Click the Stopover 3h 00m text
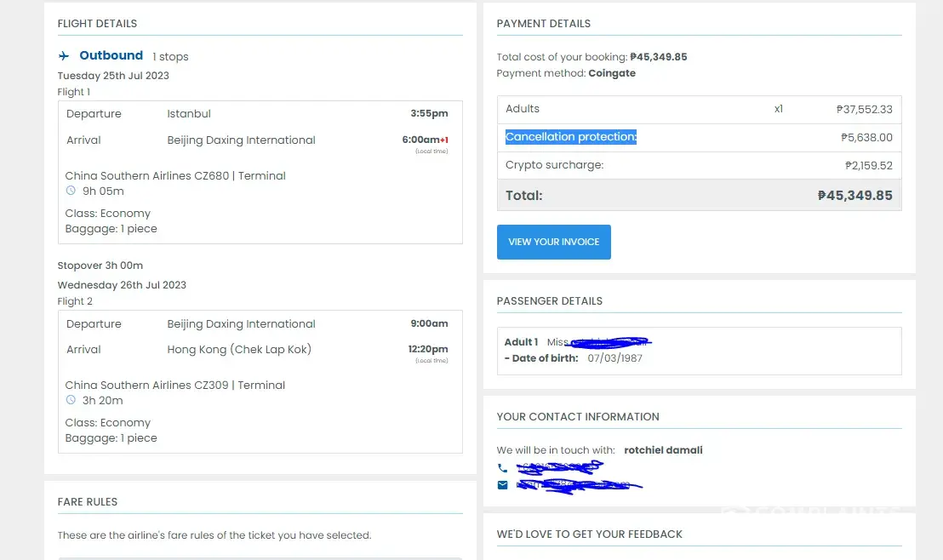This screenshot has height=560, width=943. pos(100,266)
